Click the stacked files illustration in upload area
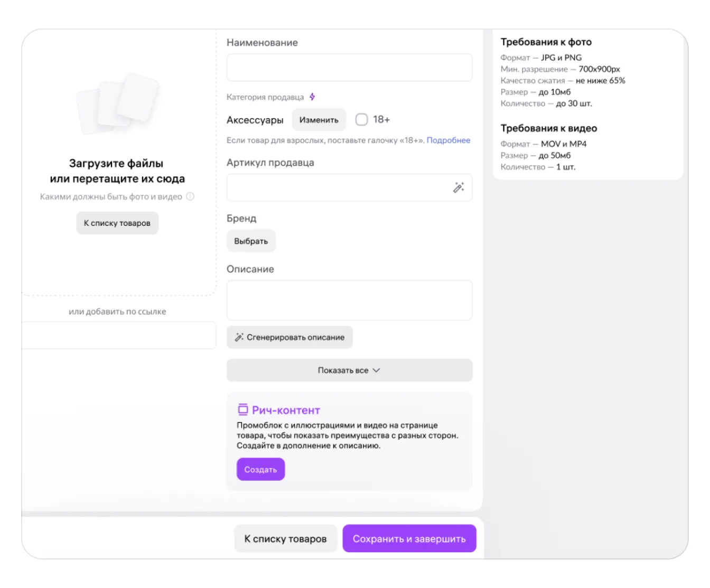710x588 pixels. click(118, 104)
